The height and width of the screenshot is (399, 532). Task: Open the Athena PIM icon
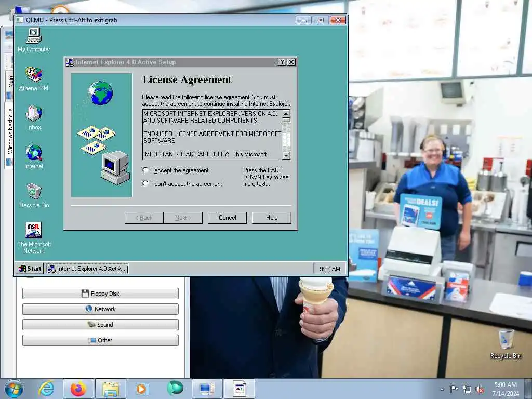tap(34, 79)
